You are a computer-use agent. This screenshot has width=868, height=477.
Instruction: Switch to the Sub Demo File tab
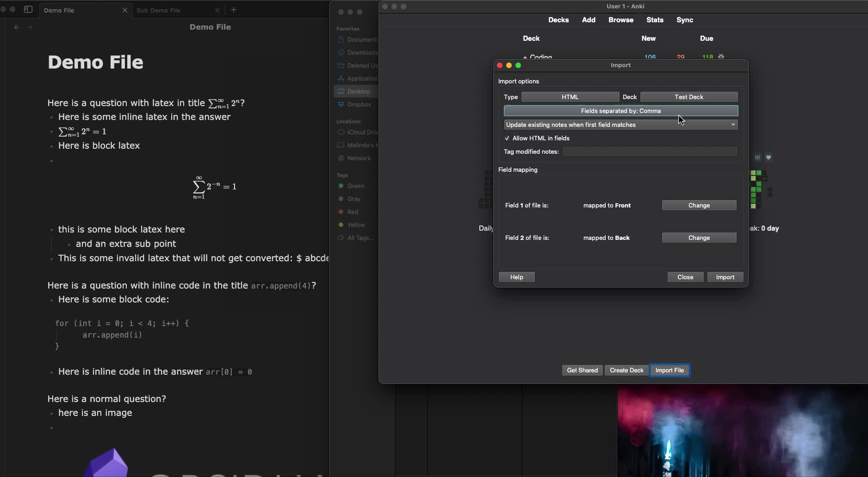pyautogui.click(x=160, y=10)
